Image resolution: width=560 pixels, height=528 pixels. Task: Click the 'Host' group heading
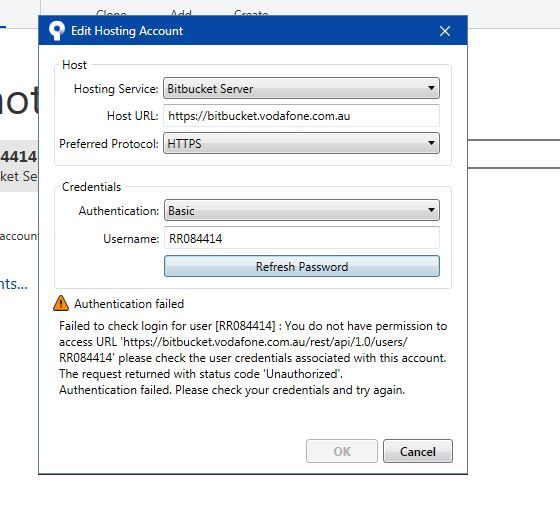pos(74,65)
